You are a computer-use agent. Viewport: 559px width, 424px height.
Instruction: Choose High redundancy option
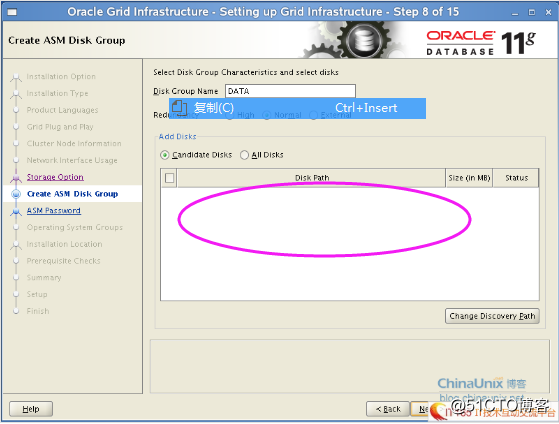click(230, 116)
